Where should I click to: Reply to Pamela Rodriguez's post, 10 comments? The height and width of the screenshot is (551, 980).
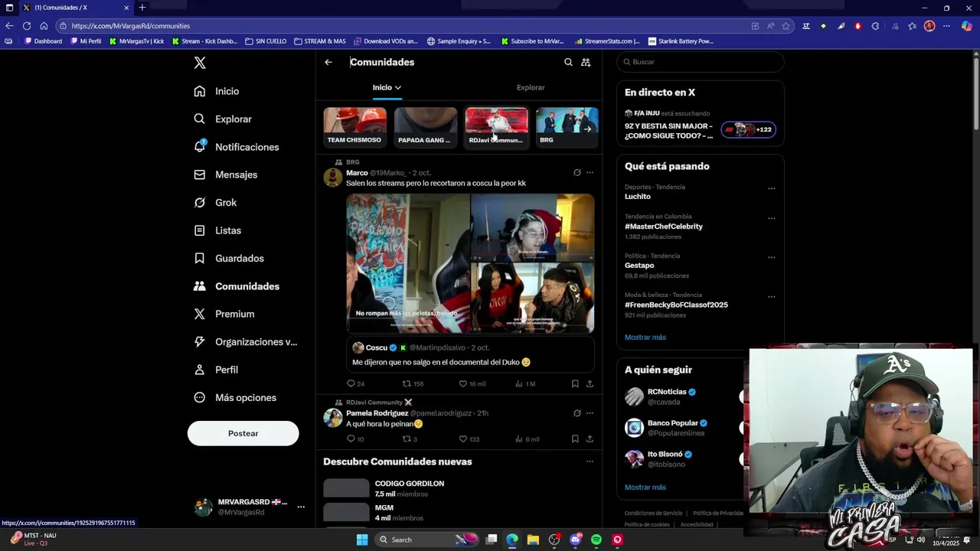(355, 439)
